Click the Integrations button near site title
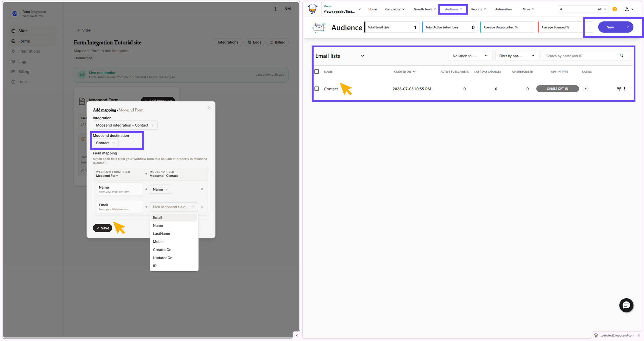 click(228, 42)
